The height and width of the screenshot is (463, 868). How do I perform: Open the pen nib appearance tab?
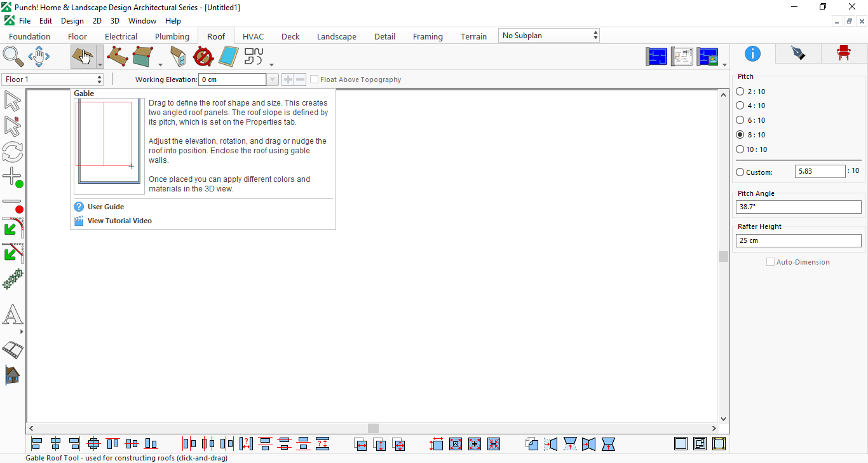[798, 53]
